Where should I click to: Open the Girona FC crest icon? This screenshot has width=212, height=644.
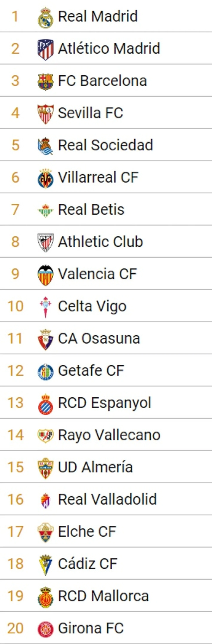point(45,629)
